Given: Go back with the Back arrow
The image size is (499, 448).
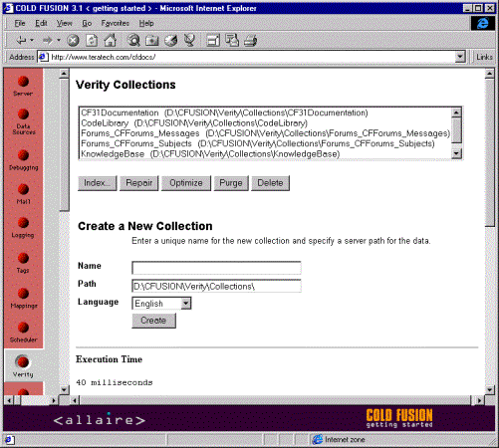Looking at the screenshot, I should pyautogui.click(x=21, y=41).
